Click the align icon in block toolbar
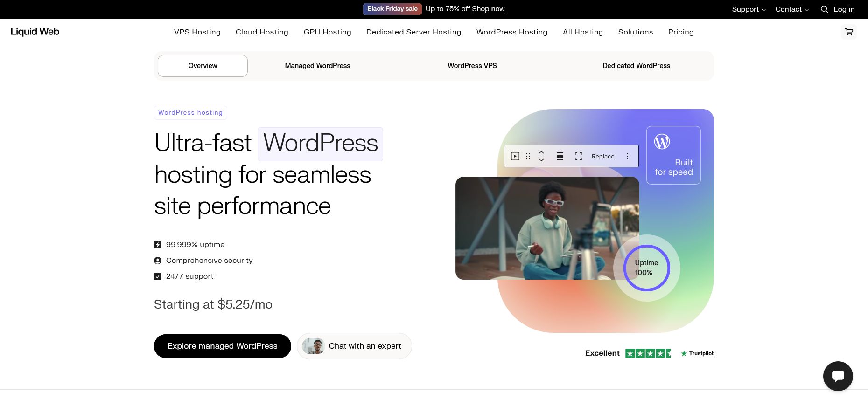This screenshot has height=406, width=868. (560, 156)
